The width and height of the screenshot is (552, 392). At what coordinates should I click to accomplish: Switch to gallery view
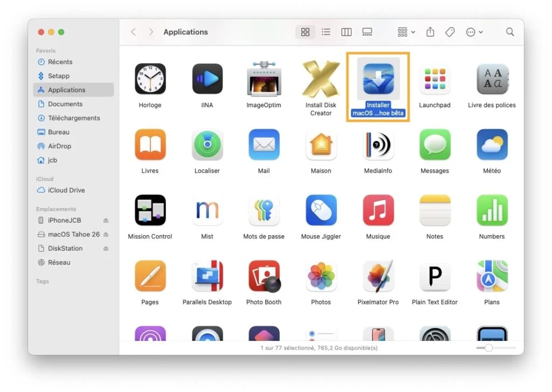[367, 32]
